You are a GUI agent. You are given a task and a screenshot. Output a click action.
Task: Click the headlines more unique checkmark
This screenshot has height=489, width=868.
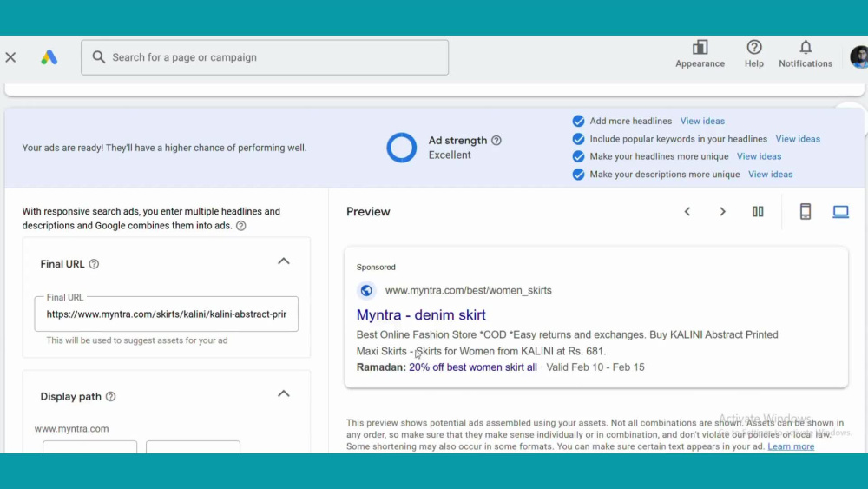coord(578,156)
